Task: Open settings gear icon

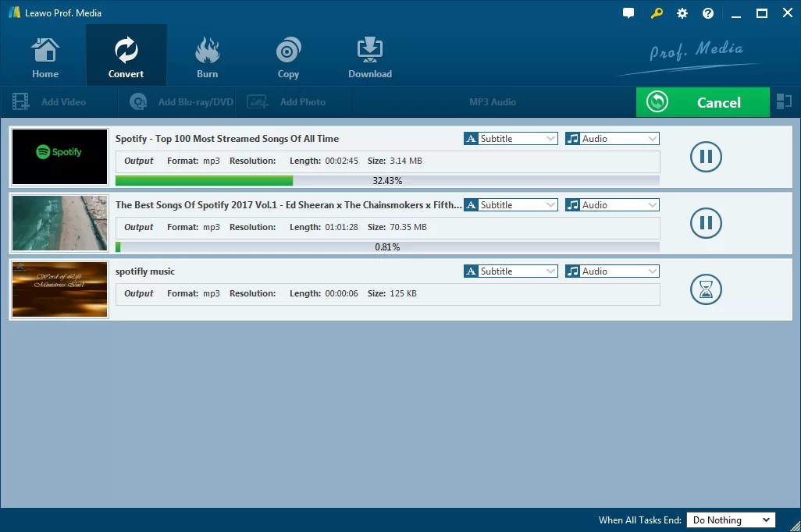Action: tap(682, 13)
